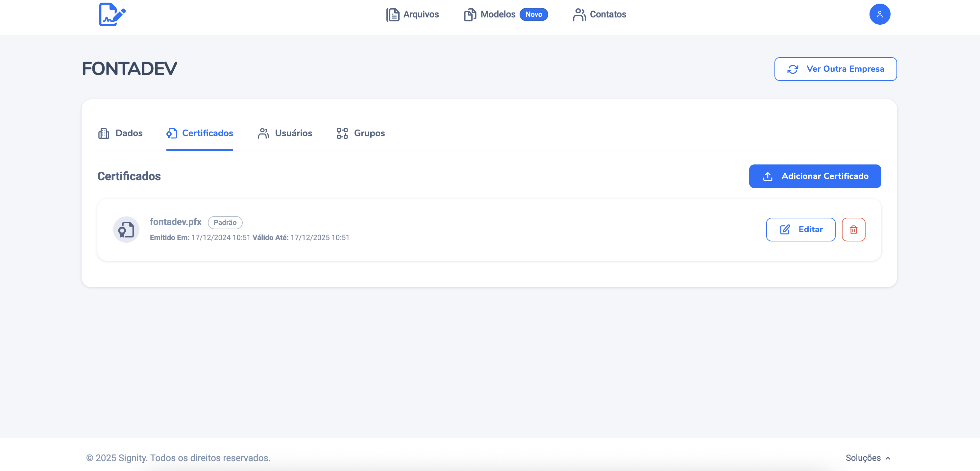Click the Contatos people icon
Screen dimensions: 980x471
point(579,14)
